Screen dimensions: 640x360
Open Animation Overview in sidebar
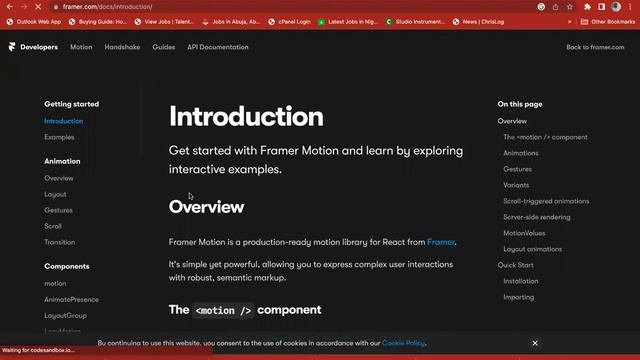click(59, 178)
